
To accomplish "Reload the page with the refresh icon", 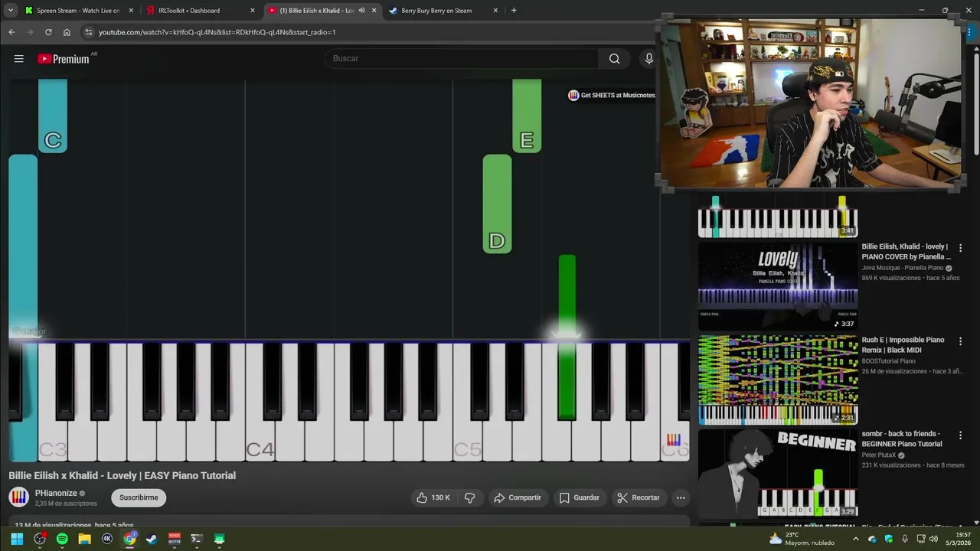I will tap(48, 32).
